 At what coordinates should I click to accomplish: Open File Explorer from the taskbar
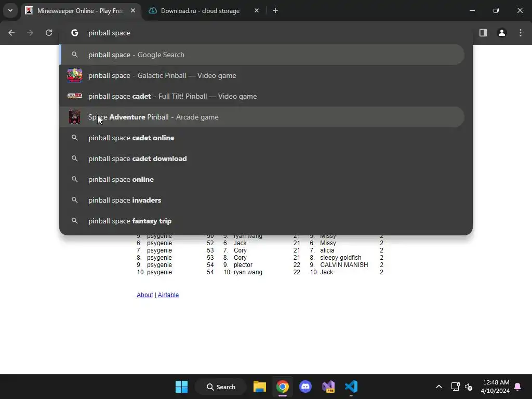click(x=260, y=387)
